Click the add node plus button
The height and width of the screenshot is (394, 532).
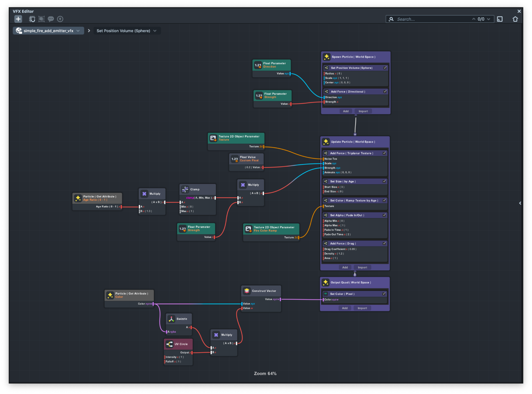(18, 19)
